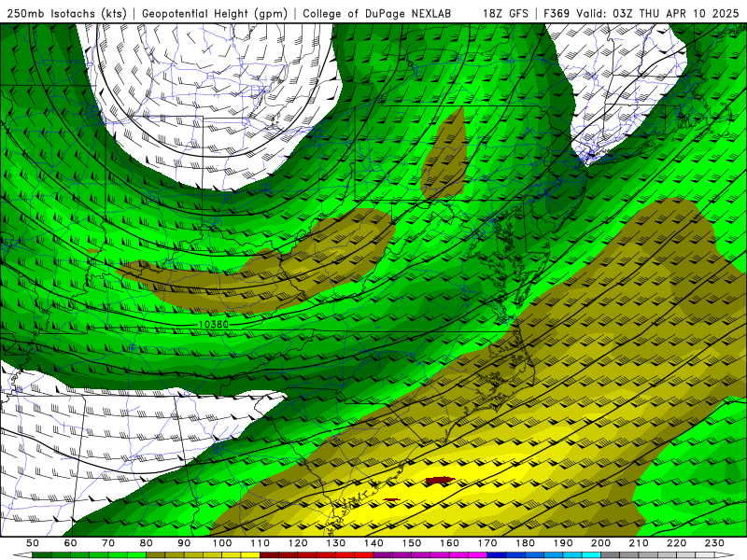Pick the cyan swatch left of the 200 mark
This screenshot has width=747, height=560.
point(591,555)
